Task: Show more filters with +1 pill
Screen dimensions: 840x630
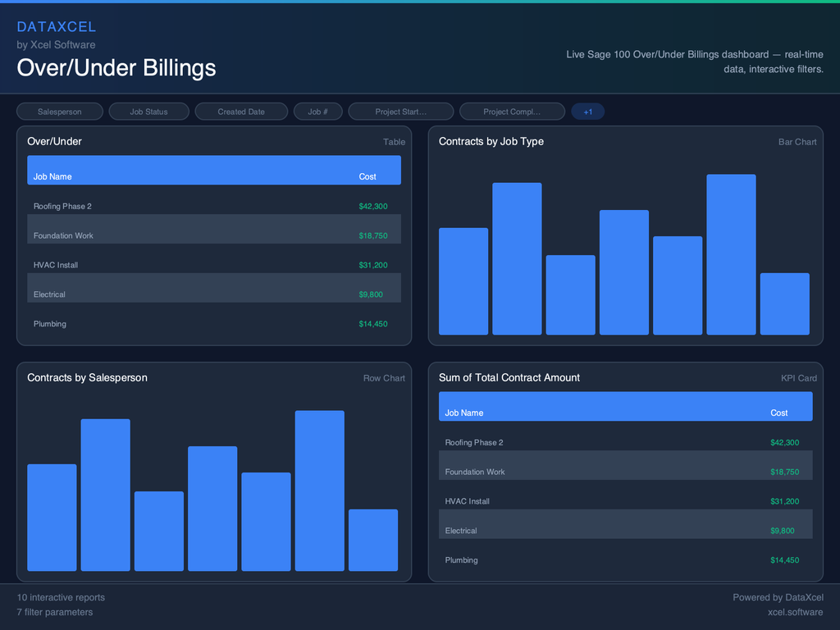Action: tap(587, 112)
